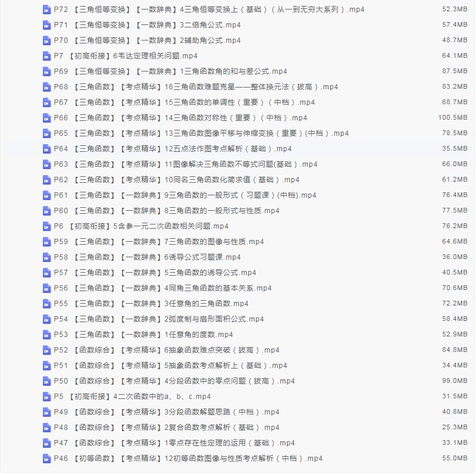The height and width of the screenshot is (474, 476).
Task: Click the 100.5MB size of P66
Action: [x=453, y=117]
